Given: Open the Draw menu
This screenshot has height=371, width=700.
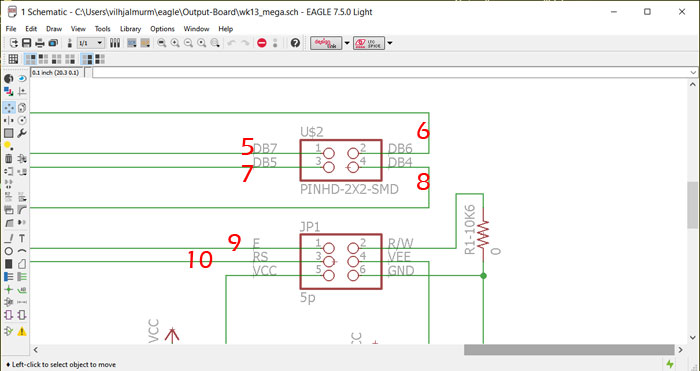Looking at the screenshot, I should pos(54,29).
